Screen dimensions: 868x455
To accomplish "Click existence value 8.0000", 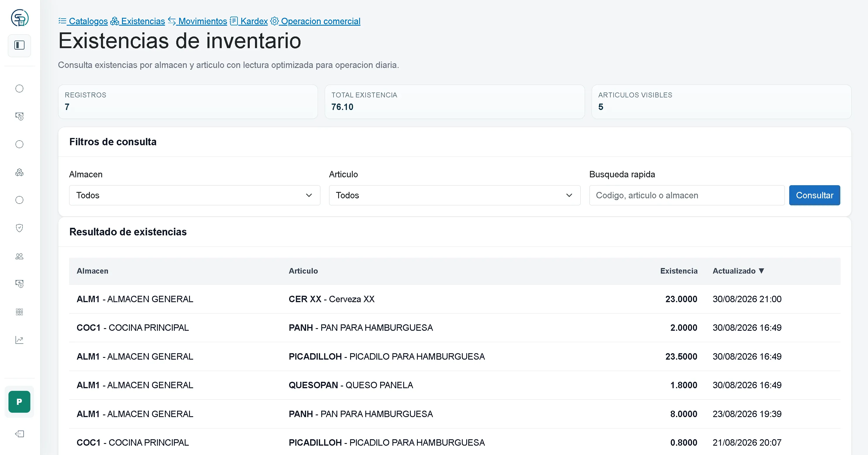I will [x=683, y=414].
